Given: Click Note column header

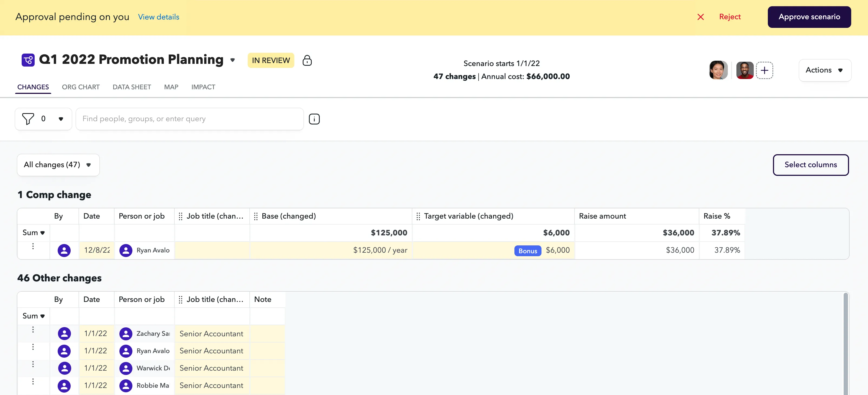Looking at the screenshot, I should coord(267,299).
